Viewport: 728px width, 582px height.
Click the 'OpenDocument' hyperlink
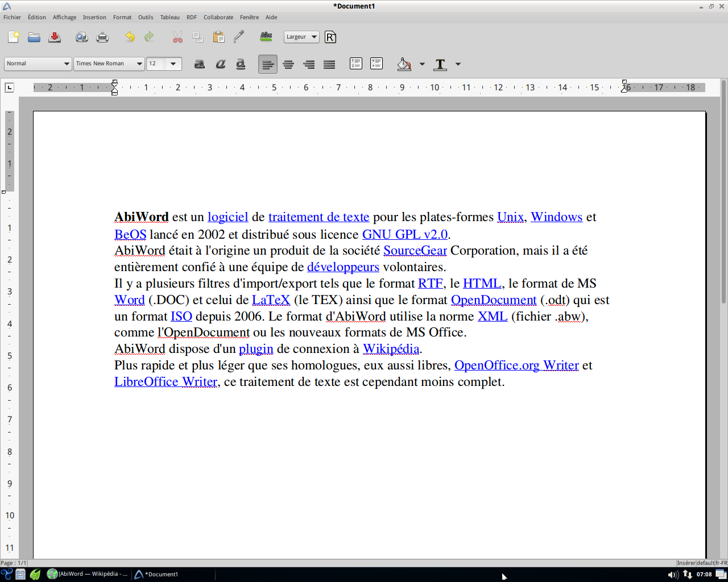coord(494,300)
